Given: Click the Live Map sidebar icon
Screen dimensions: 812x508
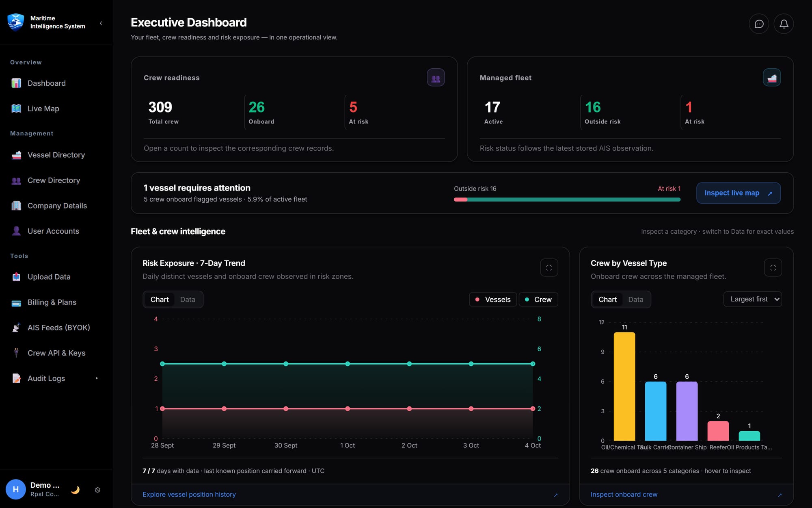Looking at the screenshot, I should pos(16,109).
